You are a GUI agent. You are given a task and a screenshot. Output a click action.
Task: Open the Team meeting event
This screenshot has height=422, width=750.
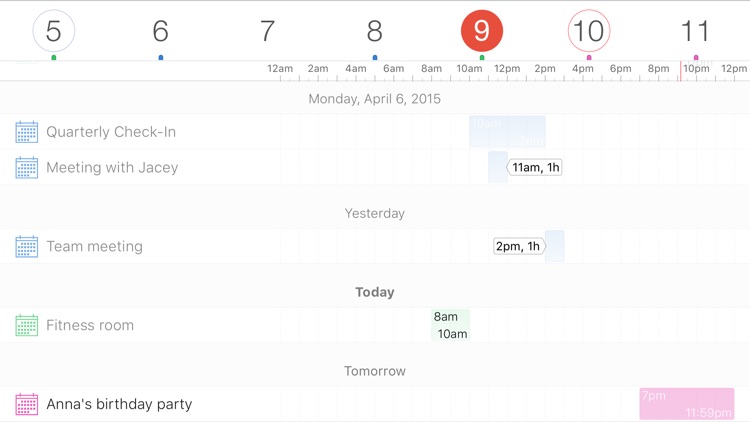[94, 246]
